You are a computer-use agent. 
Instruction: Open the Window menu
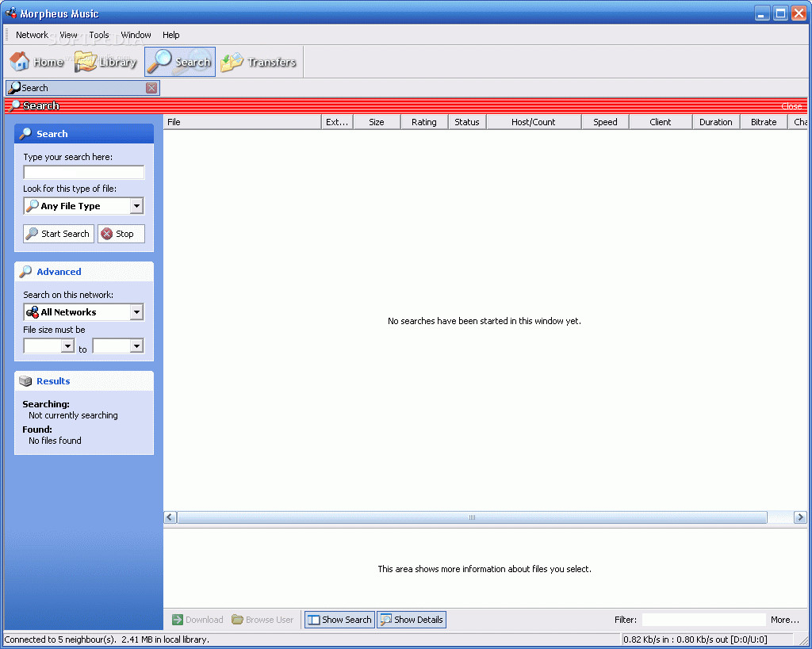pyautogui.click(x=136, y=35)
